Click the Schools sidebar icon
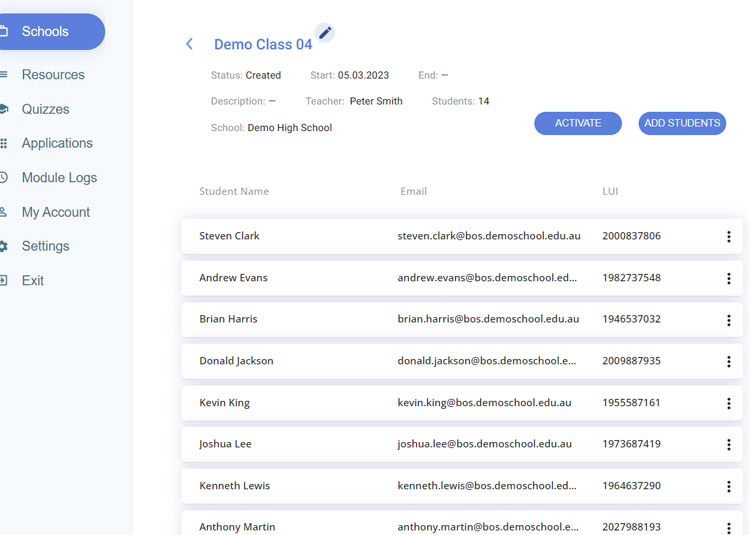Viewport: 750px width, 535px height. pos(4,32)
